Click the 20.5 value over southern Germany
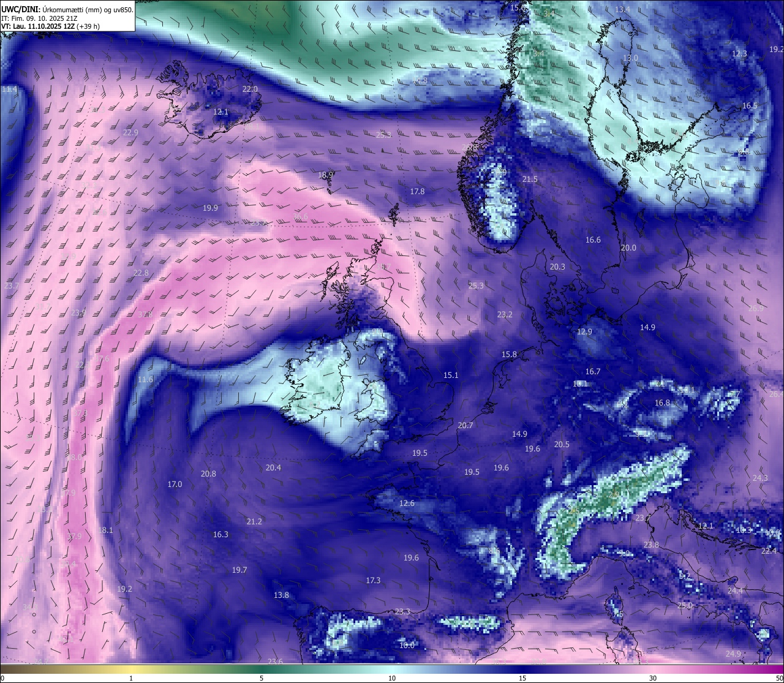The image size is (784, 683). pyautogui.click(x=562, y=444)
